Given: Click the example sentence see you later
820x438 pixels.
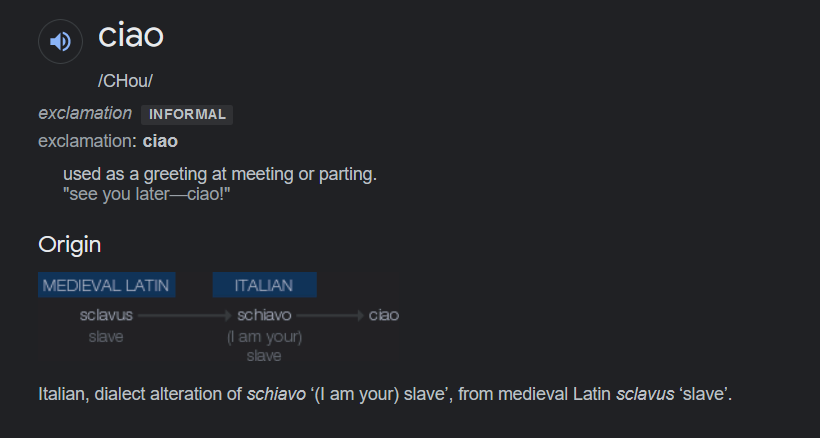Looking at the screenshot, I should click(x=146, y=194).
